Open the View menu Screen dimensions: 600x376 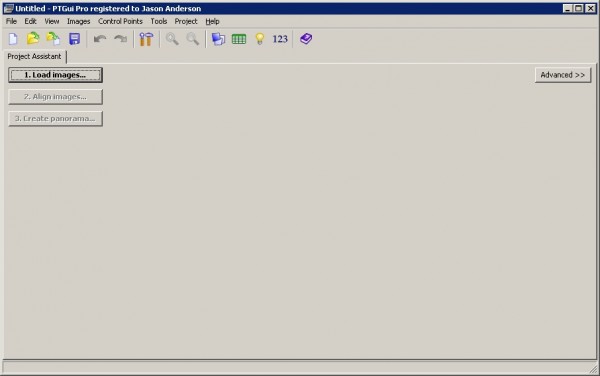[52, 21]
